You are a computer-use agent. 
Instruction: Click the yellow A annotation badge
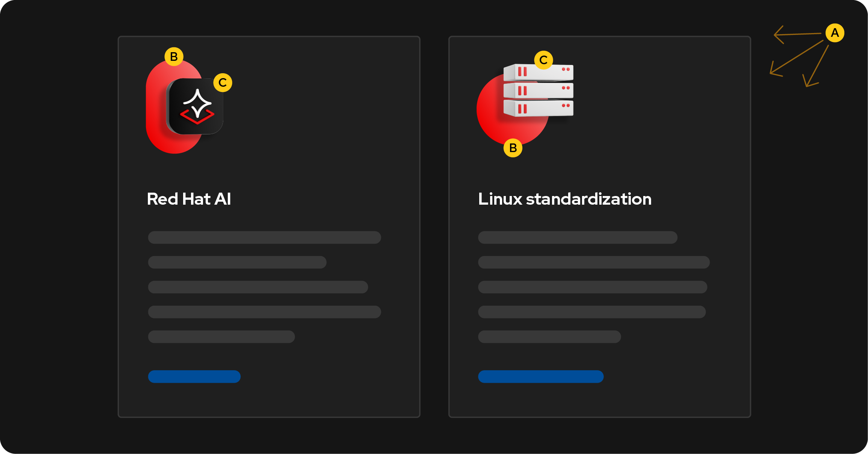pyautogui.click(x=835, y=33)
